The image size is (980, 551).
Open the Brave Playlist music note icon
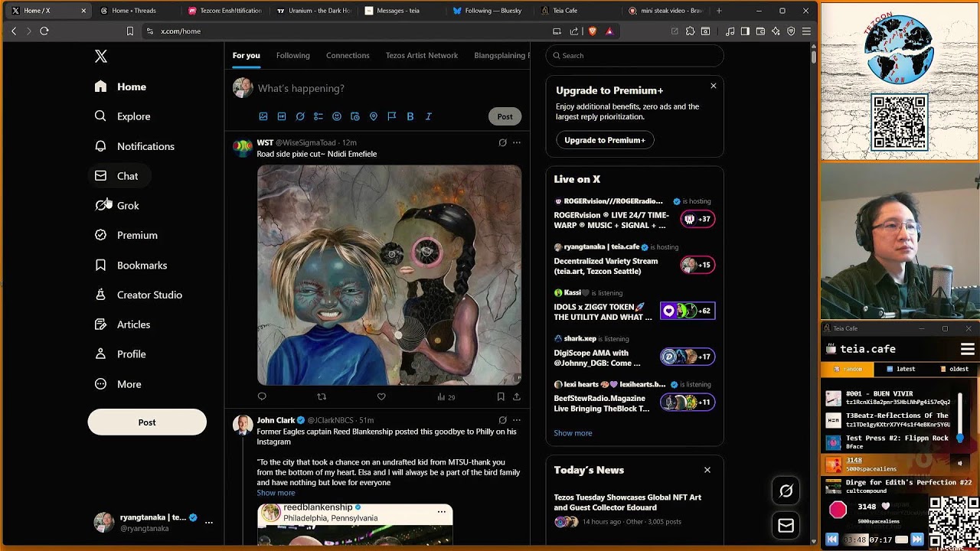[730, 31]
